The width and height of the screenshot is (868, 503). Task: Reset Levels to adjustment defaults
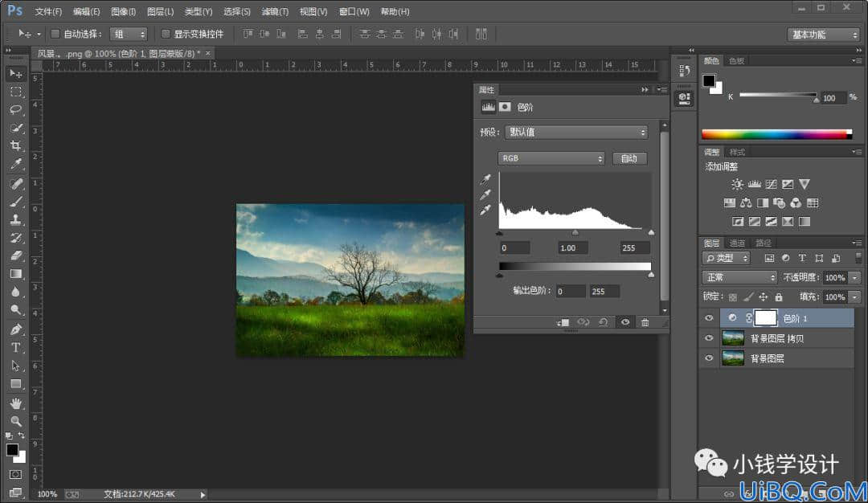tap(604, 322)
